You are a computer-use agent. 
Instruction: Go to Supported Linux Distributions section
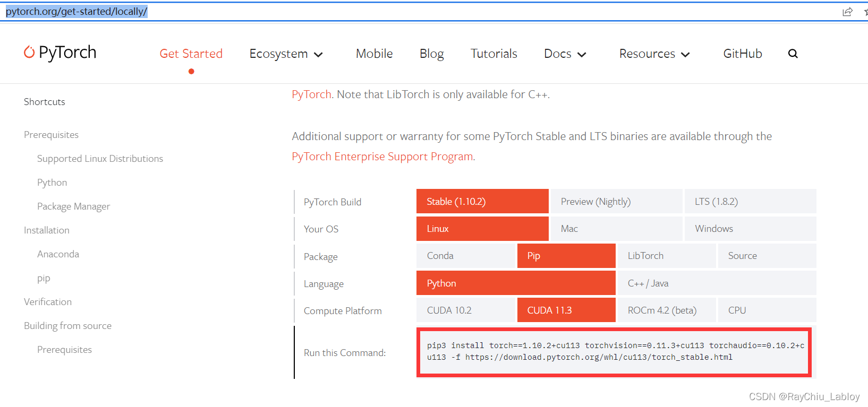(x=100, y=159)
